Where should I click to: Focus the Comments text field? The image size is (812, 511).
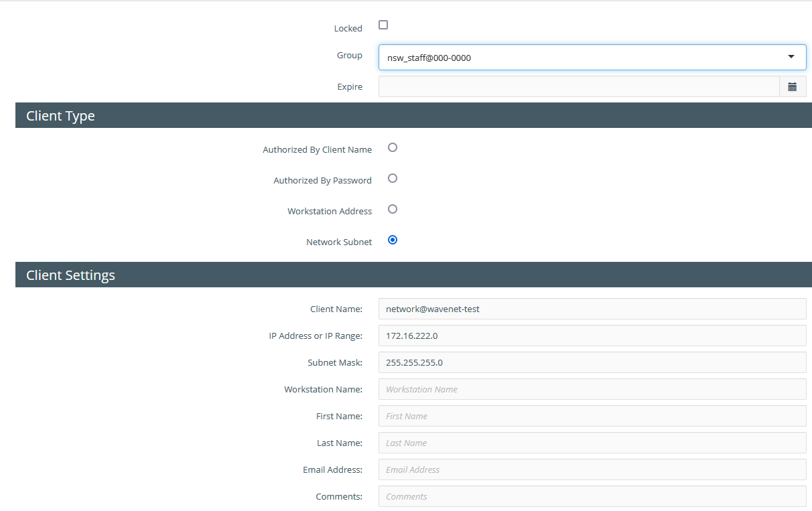tap(592, 496)
